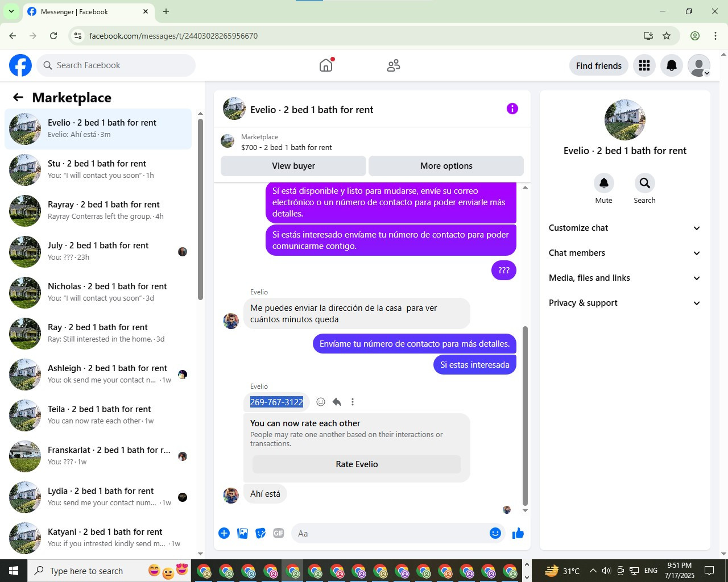
Task: Open the Teila 2 bed 1 bath conversation
Action: [98, 415]
